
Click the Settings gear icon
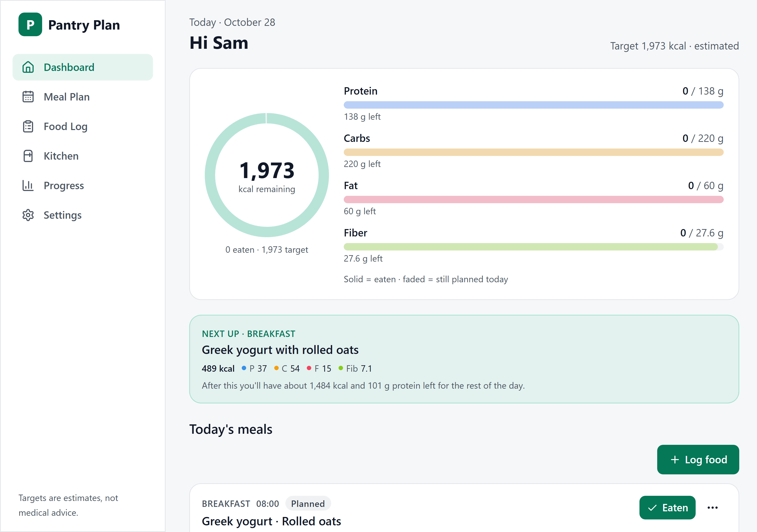point(28,215)
